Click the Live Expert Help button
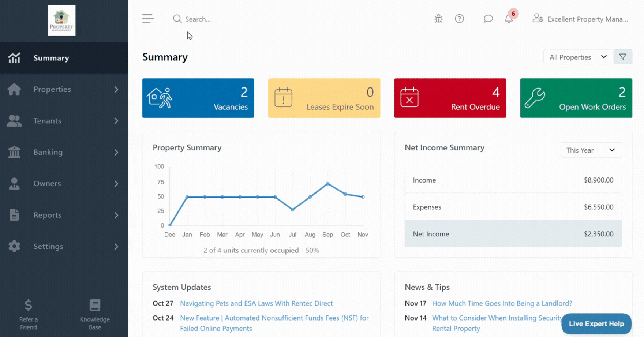The height and width of the screenshot is (337, 644). [596, 324]
